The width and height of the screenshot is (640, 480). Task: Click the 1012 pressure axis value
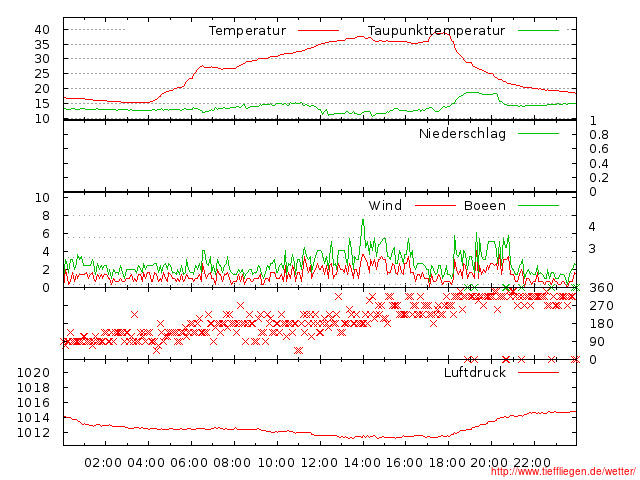[x=33, y=433]
